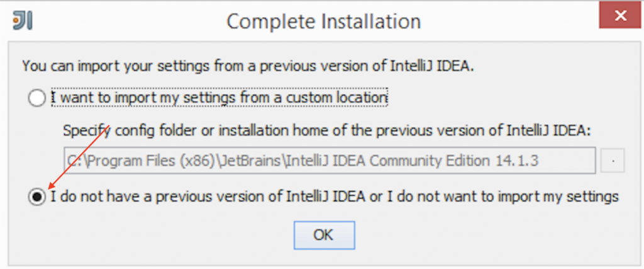The image size is (644, 269).
Task: Open the folder browse button beside path field
Action: click(x=613, y=161)
